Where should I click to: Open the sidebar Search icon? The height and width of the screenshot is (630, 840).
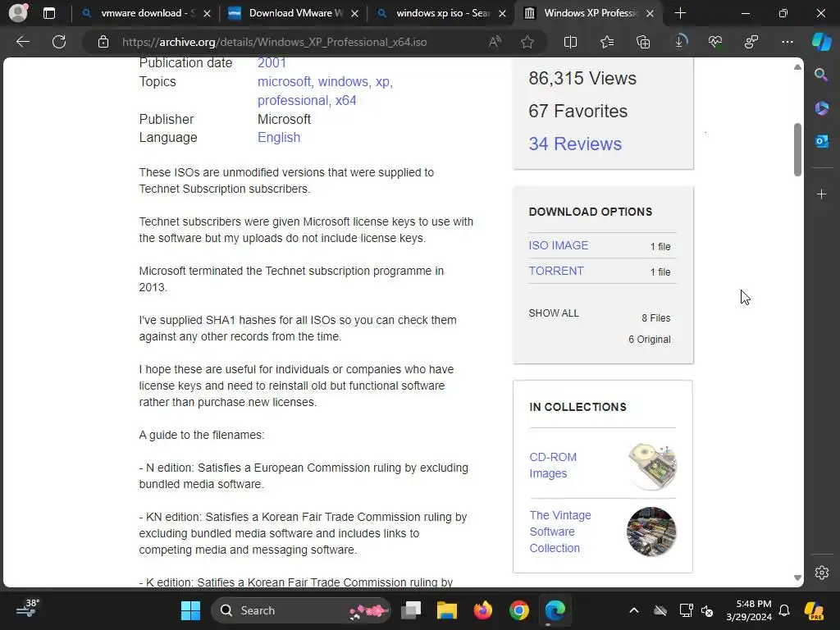coord(821,75)
